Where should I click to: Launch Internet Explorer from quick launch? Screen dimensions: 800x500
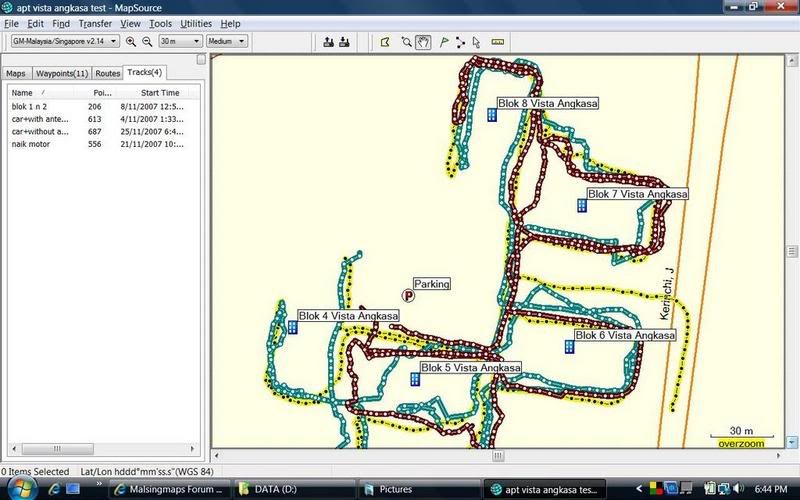(x=54, y=489)
